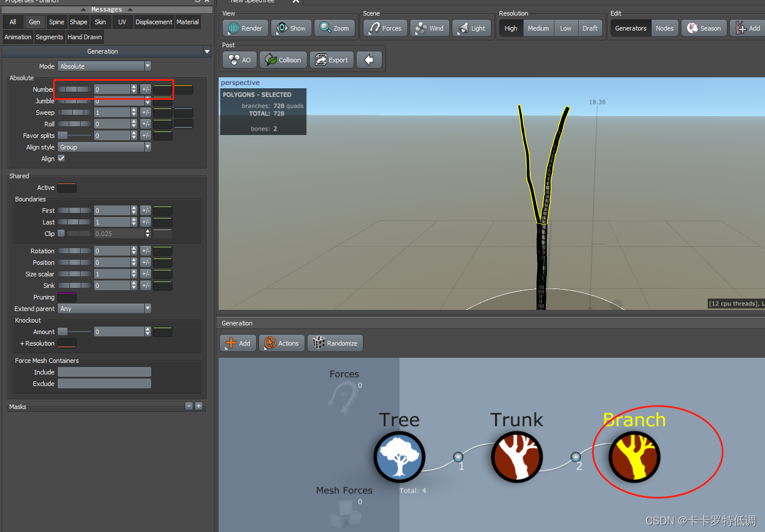This screenshot has height=532, width=765.
Task: Open the Gen properties tab
Action: 35,22
